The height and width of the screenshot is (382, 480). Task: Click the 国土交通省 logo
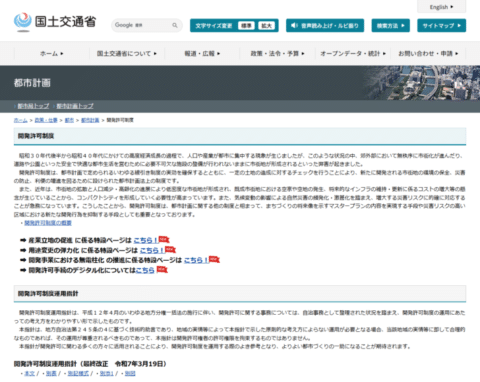[55, 22]
